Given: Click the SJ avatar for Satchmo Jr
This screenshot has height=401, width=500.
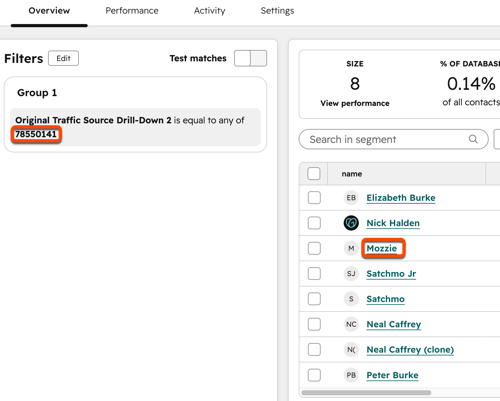Looking at the screenshot, I should 351,274.
